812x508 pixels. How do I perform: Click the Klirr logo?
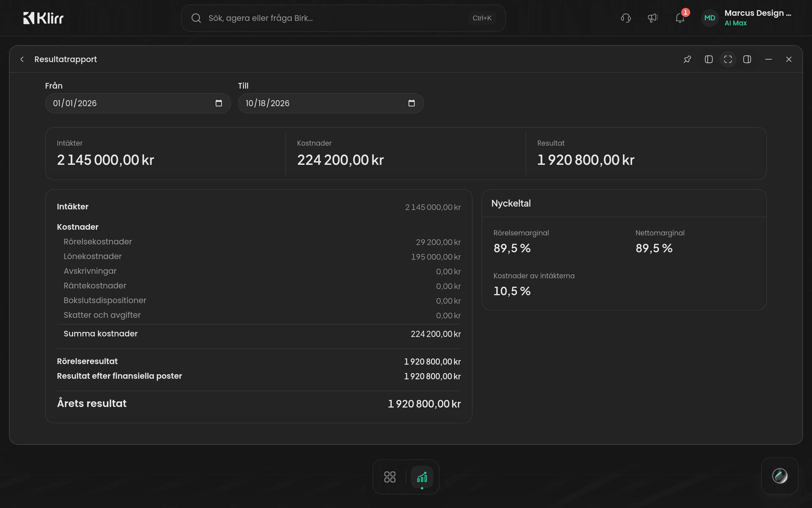click(x=43, y=18)
